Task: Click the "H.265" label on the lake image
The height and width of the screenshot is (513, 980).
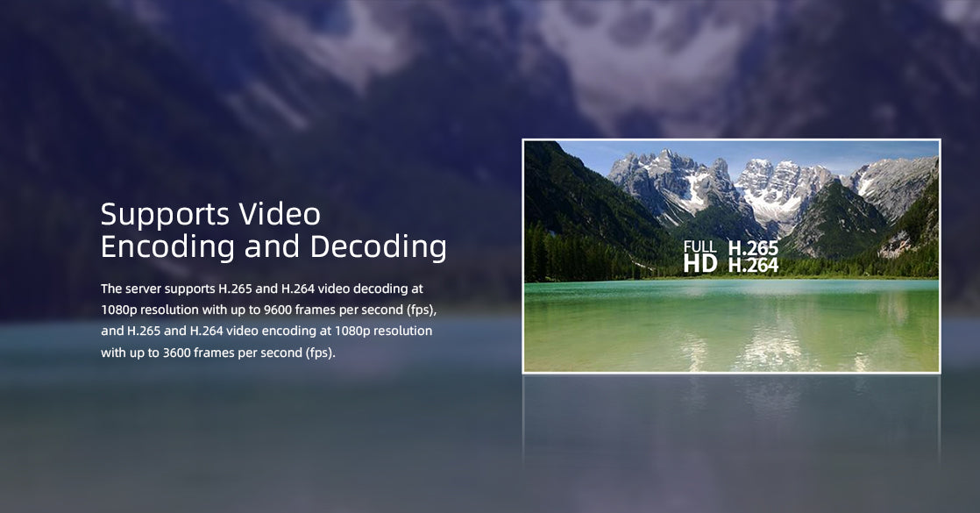Action: click(x=753, y=248)
